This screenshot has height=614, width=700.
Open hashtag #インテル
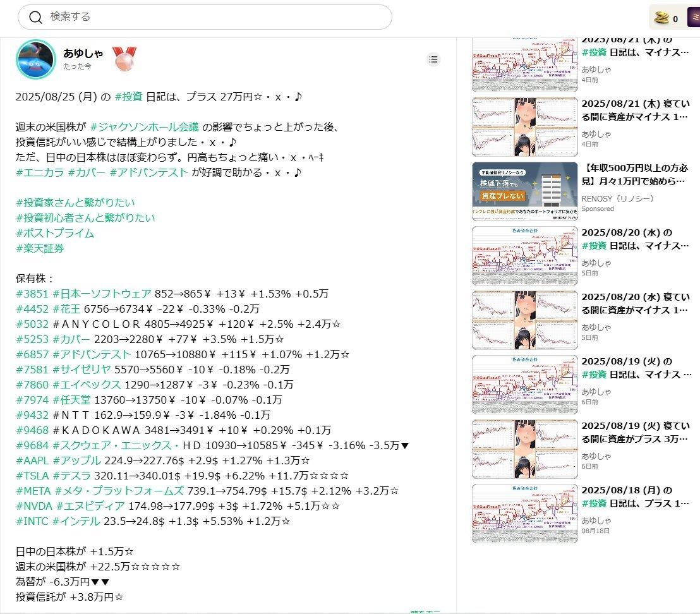tap(76, 522)
